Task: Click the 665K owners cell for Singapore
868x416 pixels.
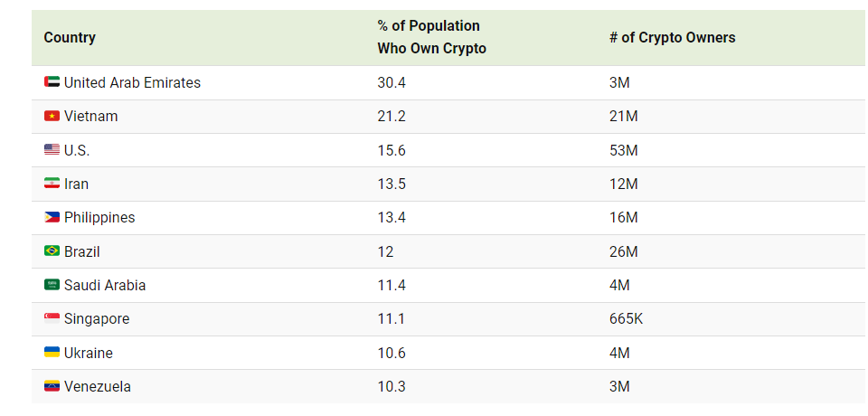Action: 627,319
